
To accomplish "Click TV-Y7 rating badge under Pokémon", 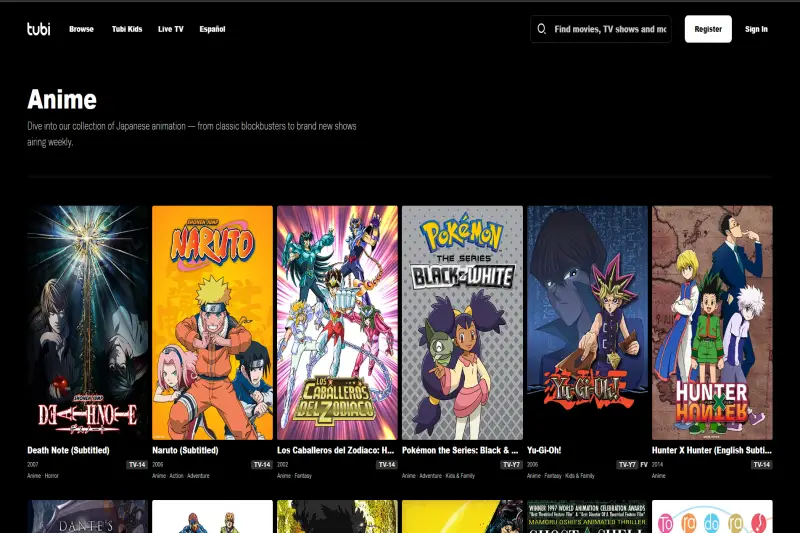I will [x=511, y=465].
